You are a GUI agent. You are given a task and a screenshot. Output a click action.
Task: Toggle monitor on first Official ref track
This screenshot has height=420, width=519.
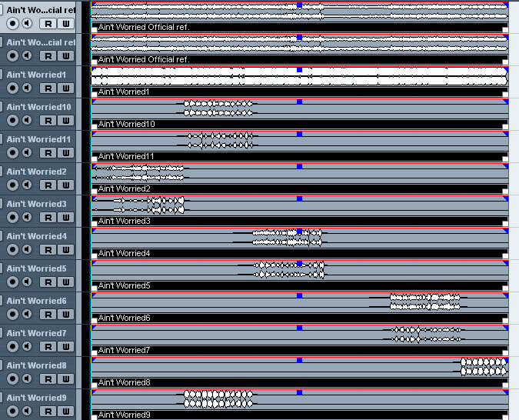[x=27, y=24]
